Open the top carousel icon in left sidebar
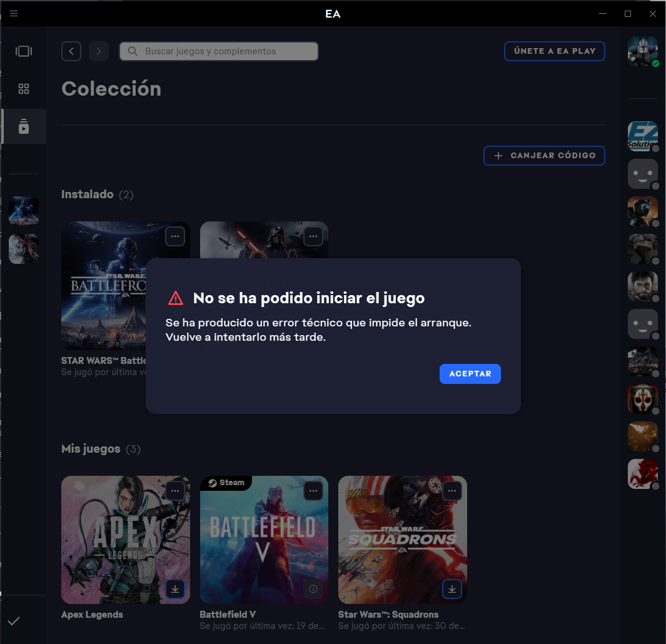Viewport: 666px width, 644px height. [24, 51]
